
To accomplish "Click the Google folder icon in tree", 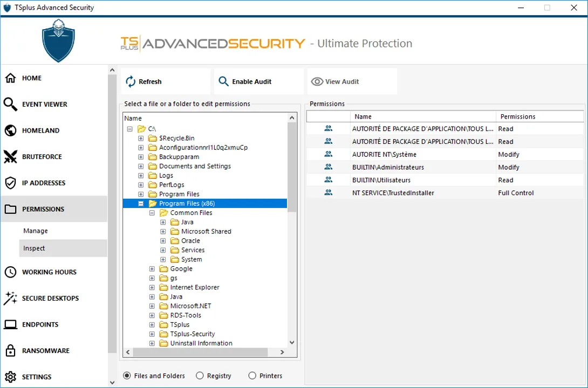I will point(163,269).
